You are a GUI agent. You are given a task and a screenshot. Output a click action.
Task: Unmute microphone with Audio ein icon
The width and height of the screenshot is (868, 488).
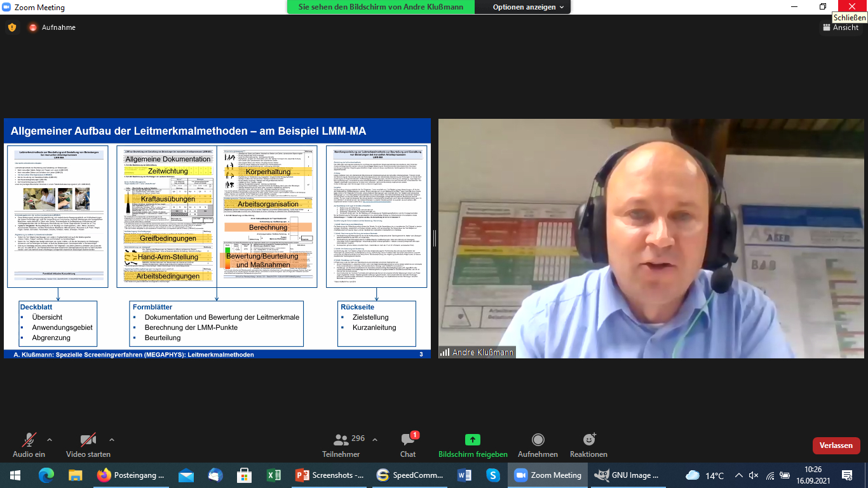pyautogui.click(x=29, y=440)
